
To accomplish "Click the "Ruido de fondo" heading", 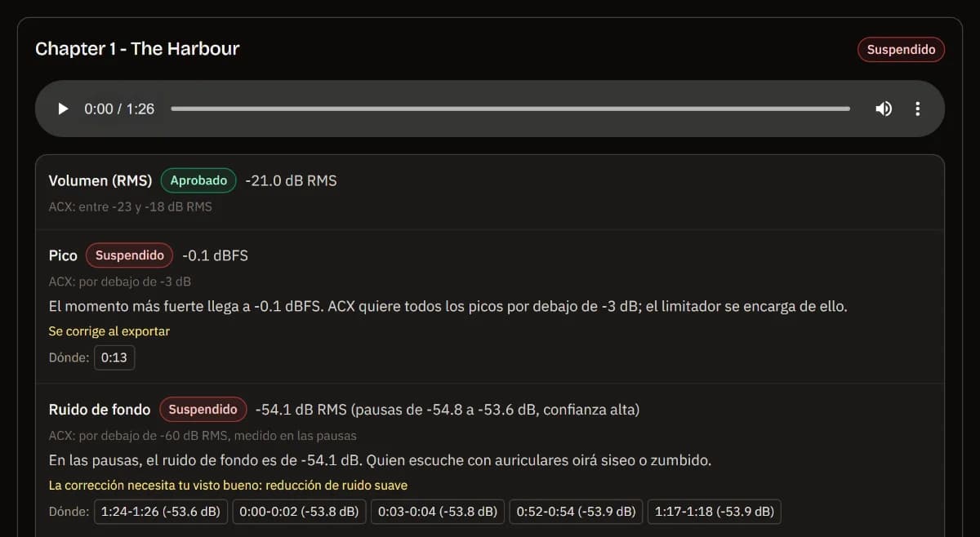I will [x=100, y=409].
